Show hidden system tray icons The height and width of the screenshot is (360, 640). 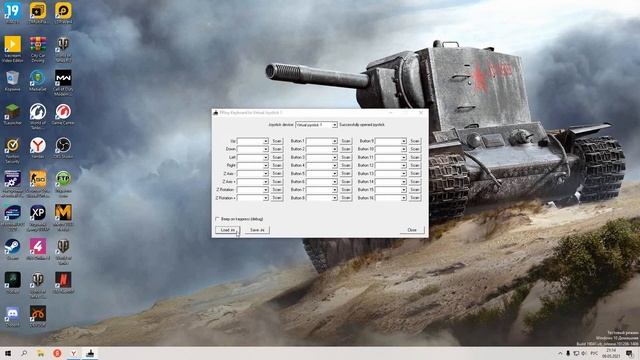click(x=560, y=353)
